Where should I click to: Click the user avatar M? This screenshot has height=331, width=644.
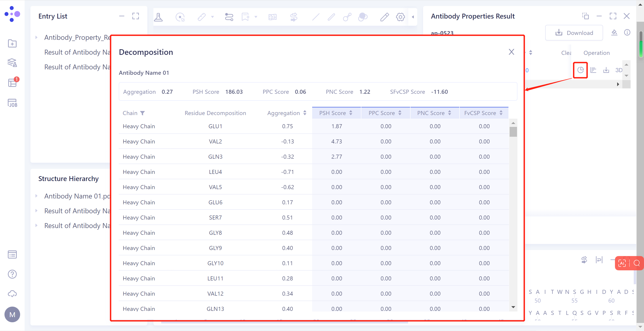coord(12,314)
